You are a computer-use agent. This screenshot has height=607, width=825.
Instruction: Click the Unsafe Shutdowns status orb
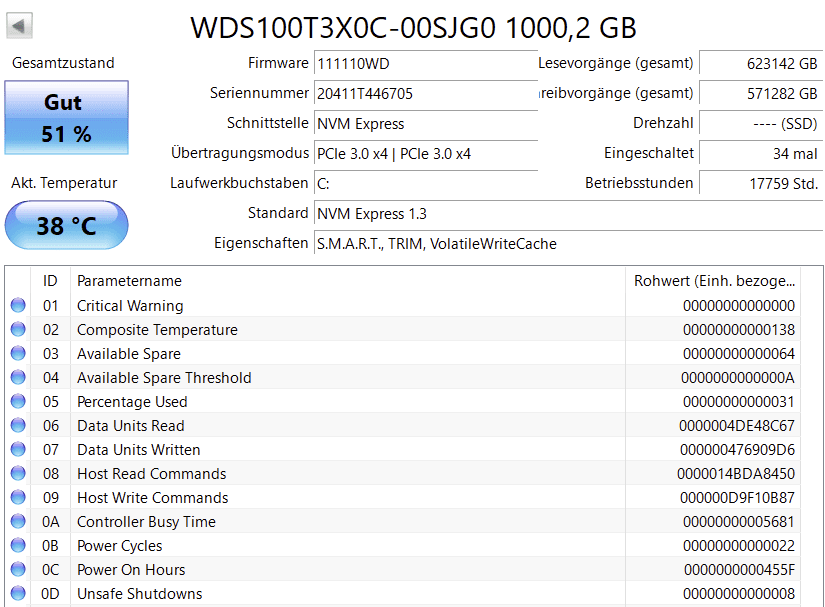click(x=18, y=594)
